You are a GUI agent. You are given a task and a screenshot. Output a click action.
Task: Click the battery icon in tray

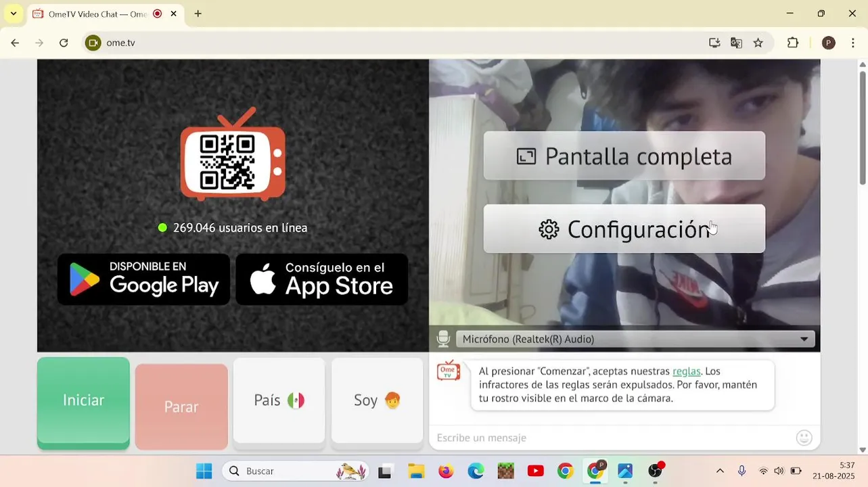pos(796,471)
